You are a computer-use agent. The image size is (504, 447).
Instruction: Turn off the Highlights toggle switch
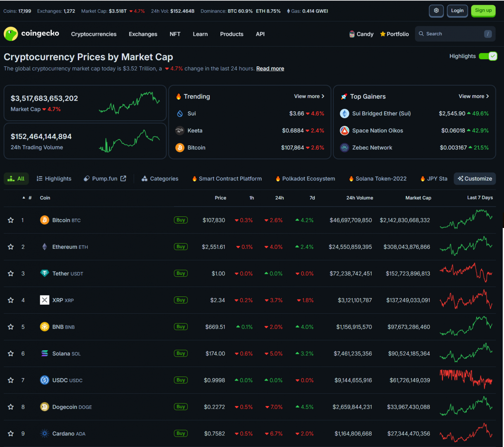pos(488,56)
